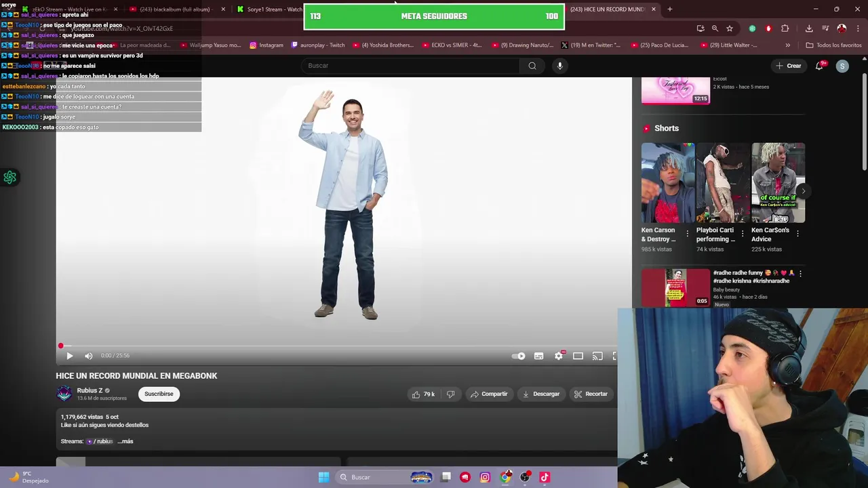Open options menu for Ken Carson's Advice short
The height and width of the screenshot is (488, 868).
797,234
